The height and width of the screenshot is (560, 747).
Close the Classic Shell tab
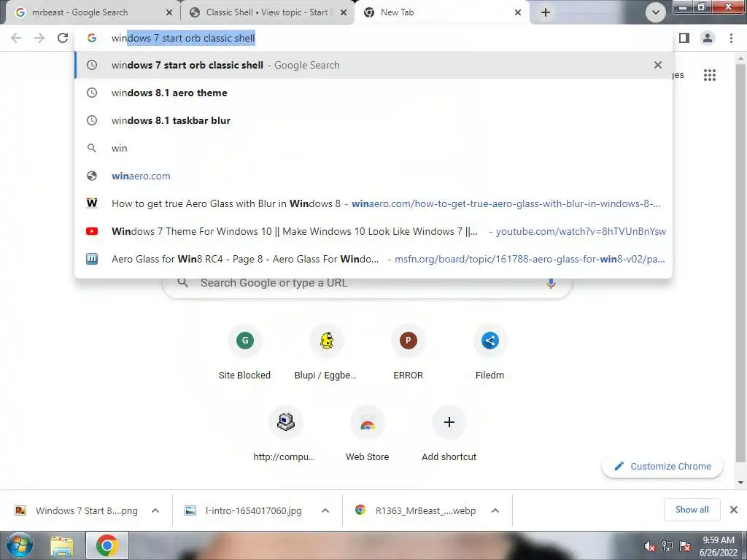click(x=344, y=13)
